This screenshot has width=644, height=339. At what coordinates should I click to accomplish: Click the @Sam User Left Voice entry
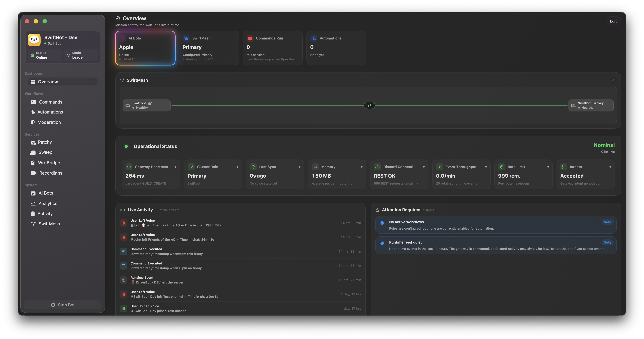tap(241, 223)
